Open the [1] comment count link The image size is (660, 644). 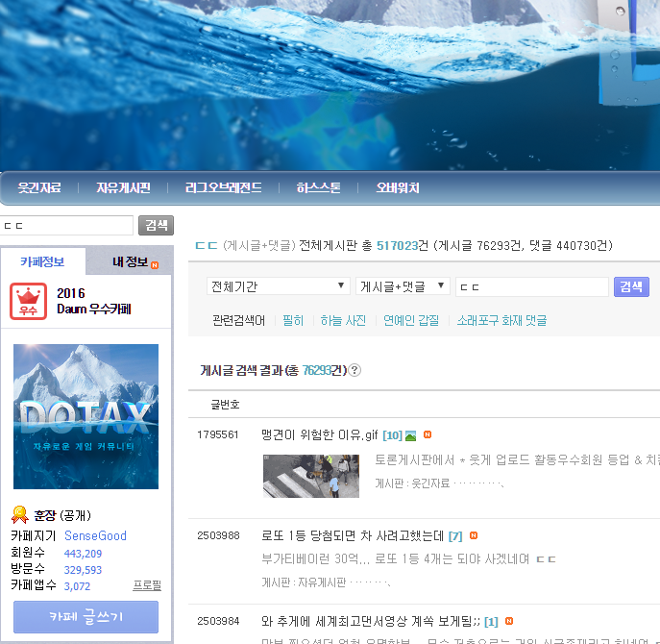[491, 622]
